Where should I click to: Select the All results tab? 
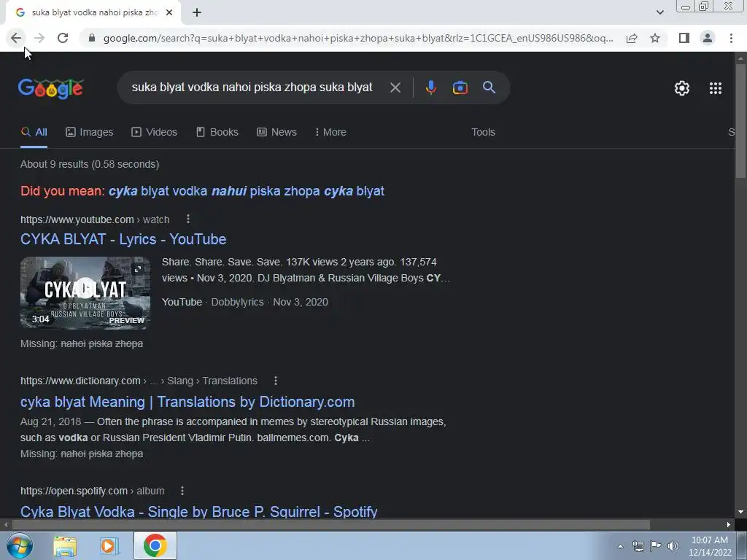(x=34, y=133)
